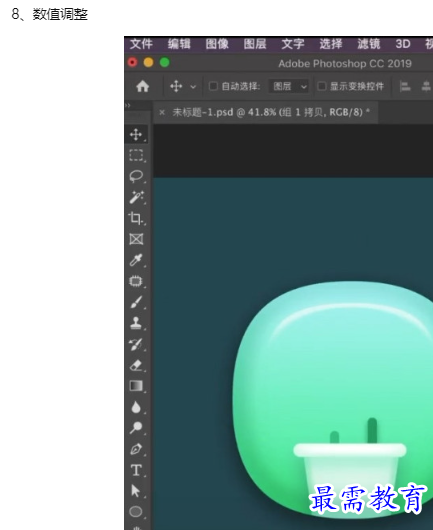Select the Spot Healing Brush tool
433x530 pixels.
[136, 281]
